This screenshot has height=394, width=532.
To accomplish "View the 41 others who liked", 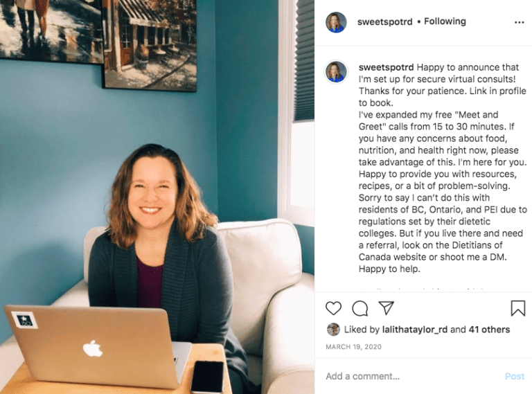I will pos(489,330).
